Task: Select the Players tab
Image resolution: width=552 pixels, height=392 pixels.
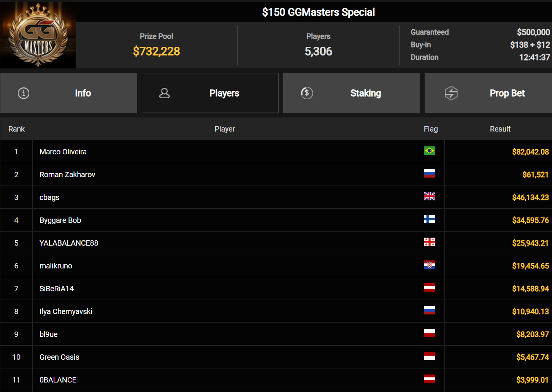Action: (x=210, y=93)
